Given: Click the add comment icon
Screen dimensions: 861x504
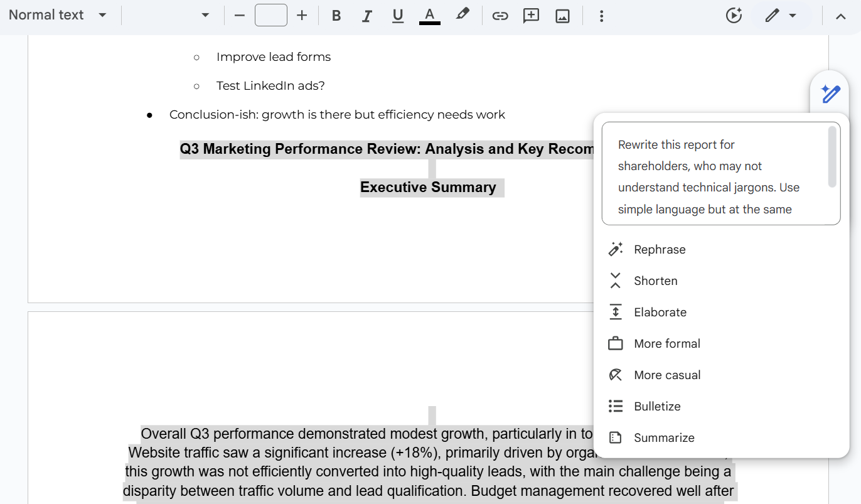Looking at the screenshot, I should coord(531,16).
